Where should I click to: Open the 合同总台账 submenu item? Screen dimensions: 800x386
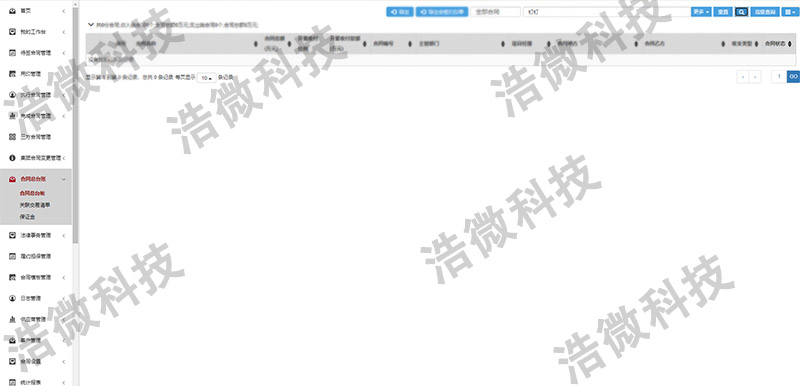pyautogui.click(x=32, y=193)
